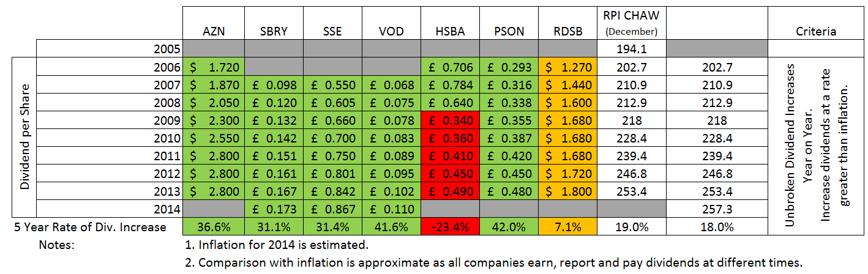Screen dimensions: 868x274
Task: Click the Criteria header cell
Action: click(817, 31)
